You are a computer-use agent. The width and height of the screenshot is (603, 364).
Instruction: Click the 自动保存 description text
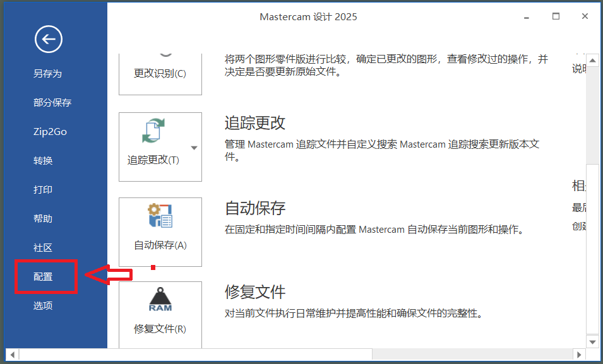click(x=374, y=230)
